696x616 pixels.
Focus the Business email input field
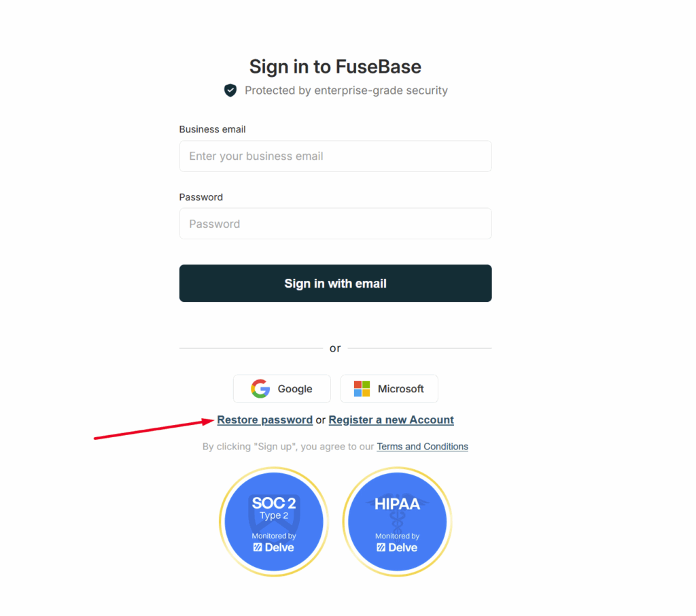(335, 156)
